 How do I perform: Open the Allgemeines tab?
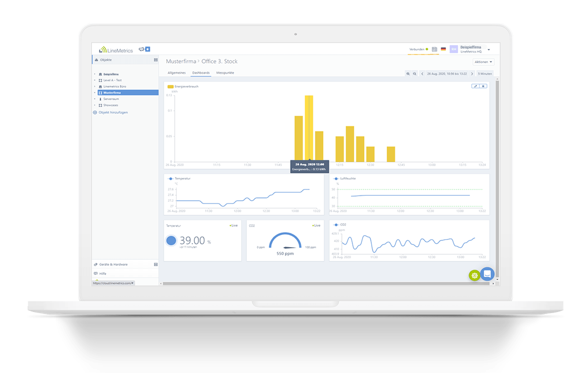(x=176, y=73)
